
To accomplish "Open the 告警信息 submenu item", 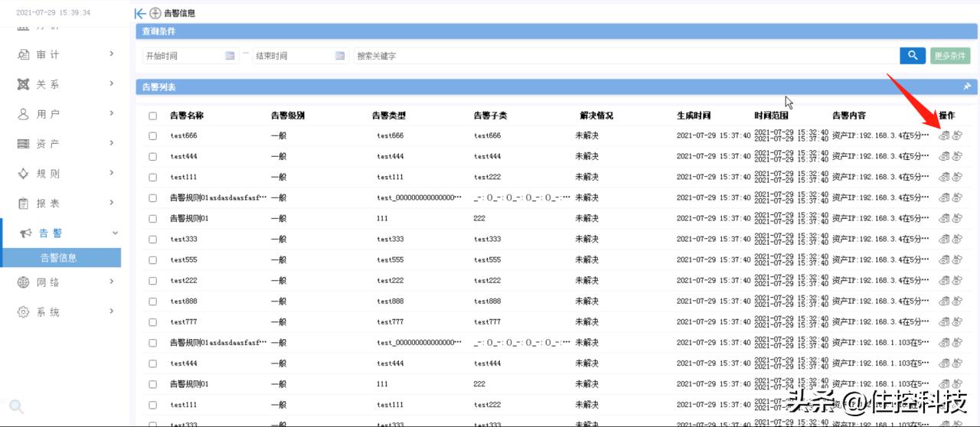I will pyautogui.click(x=60, y=258).
